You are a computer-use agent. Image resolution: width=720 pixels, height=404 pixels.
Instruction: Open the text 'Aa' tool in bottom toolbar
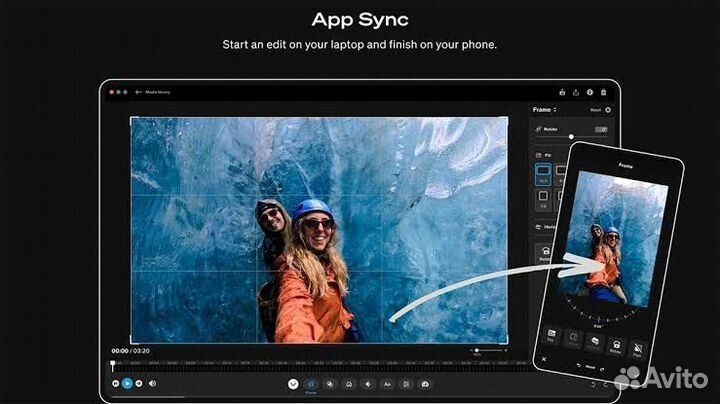click(387, 384)
